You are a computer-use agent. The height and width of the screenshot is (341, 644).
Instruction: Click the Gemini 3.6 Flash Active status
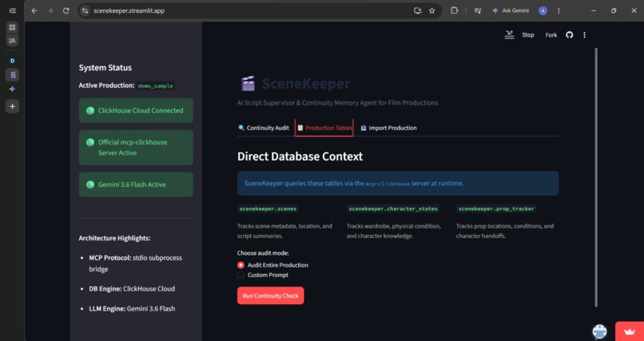pos(136,184)
